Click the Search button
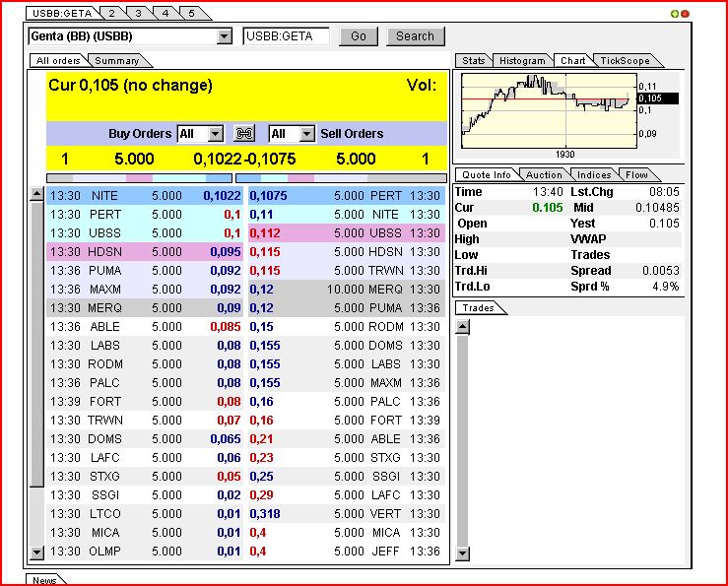 click(415, 36)
